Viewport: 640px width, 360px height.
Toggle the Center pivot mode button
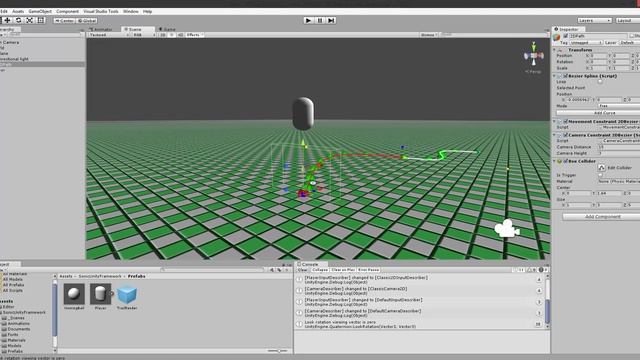64,20
